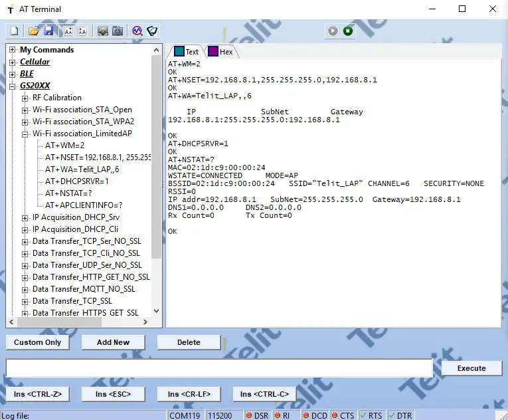Click the decrease font size icon
The image size is (508, 420).
click(68, 31)
